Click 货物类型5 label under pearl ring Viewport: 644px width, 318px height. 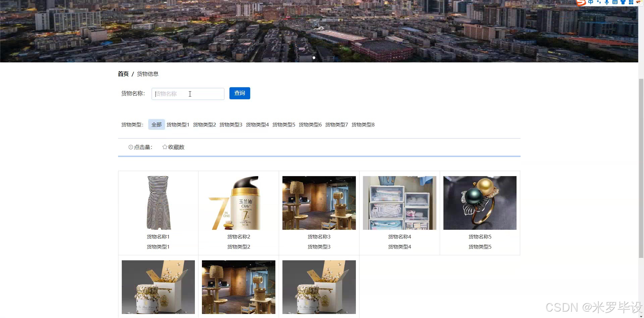click(480, 247)
